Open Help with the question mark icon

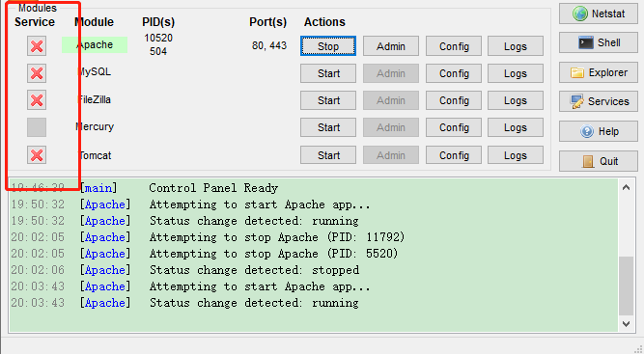click(599, 131)
